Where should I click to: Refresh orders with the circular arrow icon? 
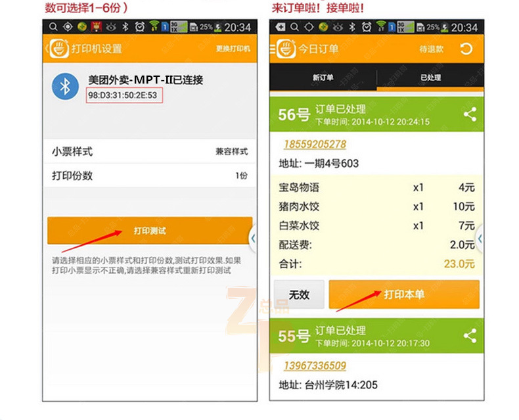[466, 49]
